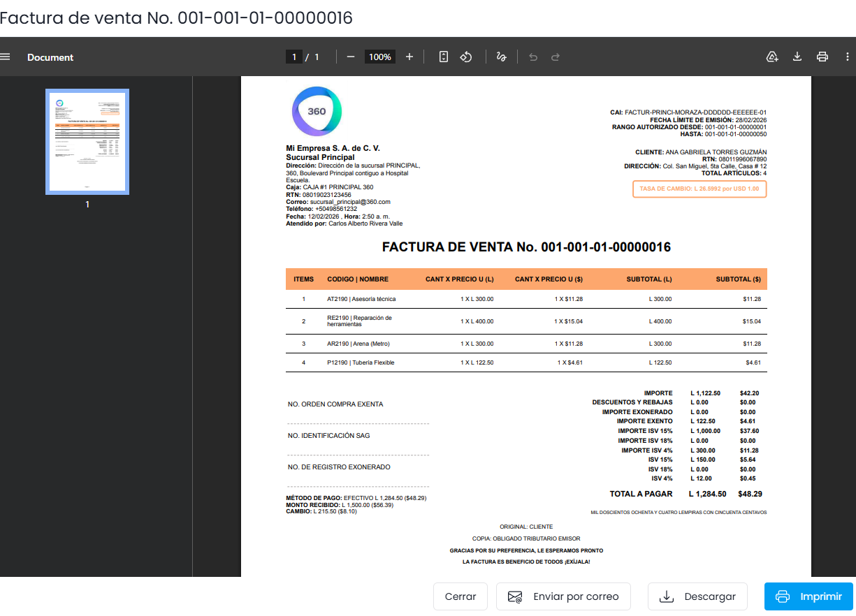Image resolution: width=856 pixels, height=616 pixels.
Task: Click the TASA DE CAMBIO exchange rate box
Action: 699,189
